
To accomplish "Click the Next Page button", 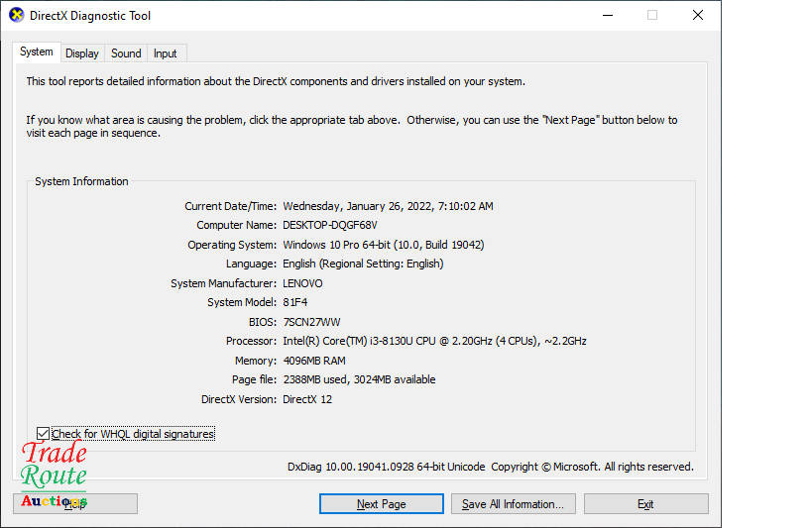I will pos(381,504).
